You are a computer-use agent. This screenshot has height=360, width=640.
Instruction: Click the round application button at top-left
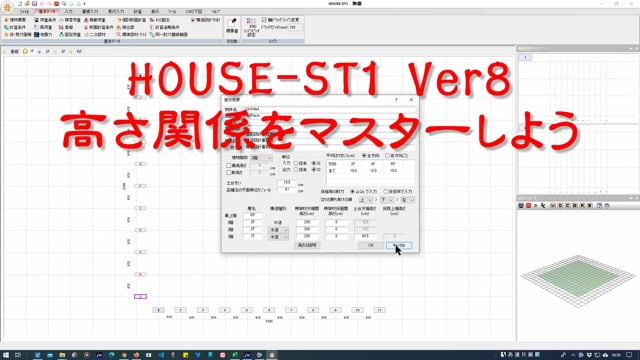(7, 7)
